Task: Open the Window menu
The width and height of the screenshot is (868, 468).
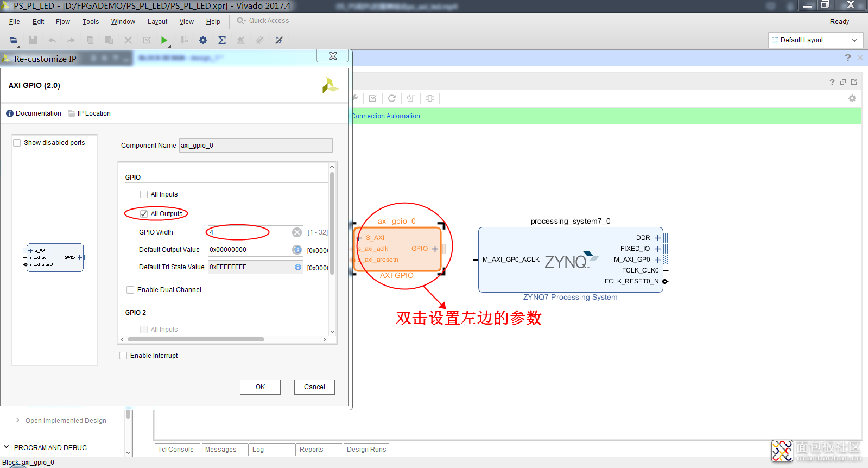Action: (123, 22)
